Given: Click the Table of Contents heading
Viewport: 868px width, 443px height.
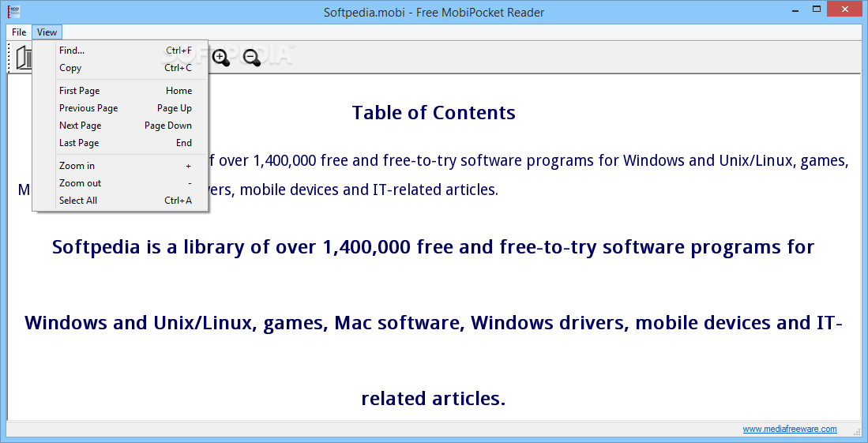Looking at the screenshot, I should 434,112.
